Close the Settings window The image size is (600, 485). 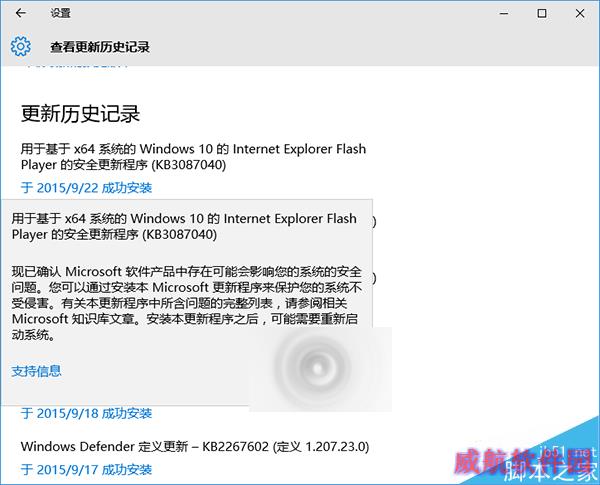(x=580, y=13)
